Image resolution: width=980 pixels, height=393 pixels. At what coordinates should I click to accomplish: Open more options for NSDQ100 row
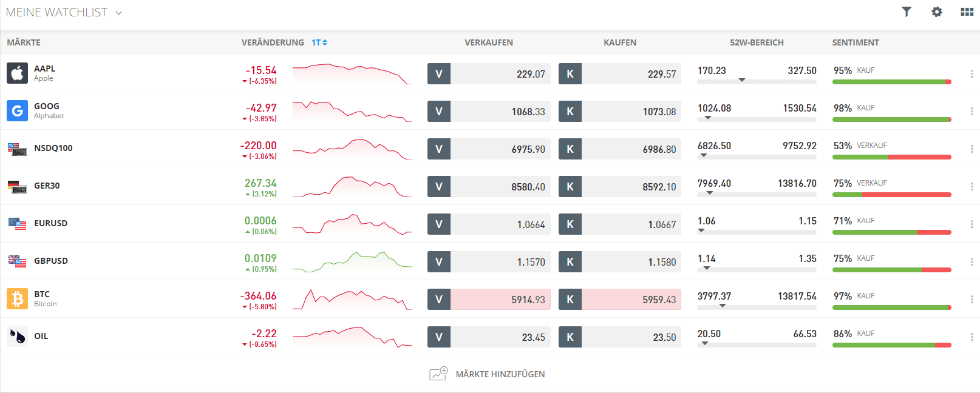tap(971, 149)
